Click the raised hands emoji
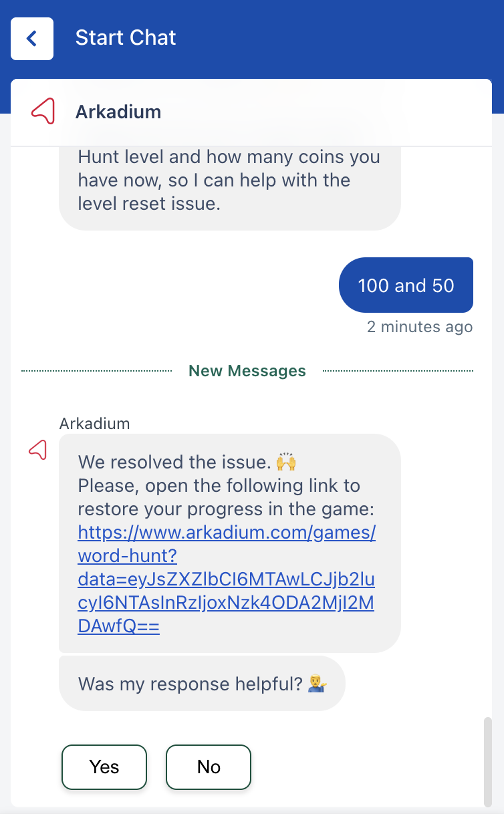 [285, 462]
